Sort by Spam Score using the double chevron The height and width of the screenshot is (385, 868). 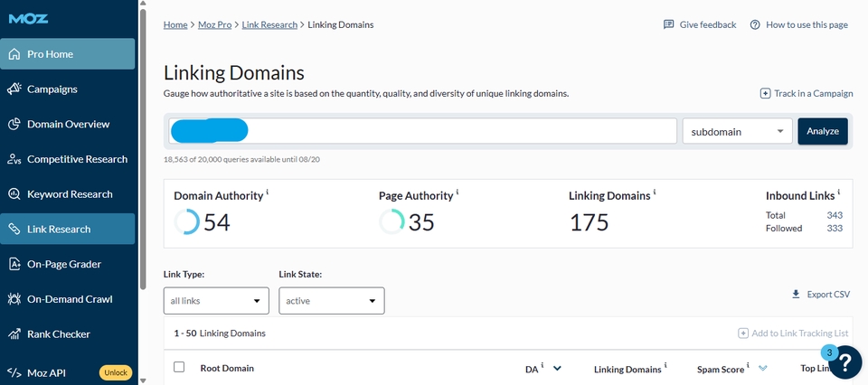click(763, 369)
